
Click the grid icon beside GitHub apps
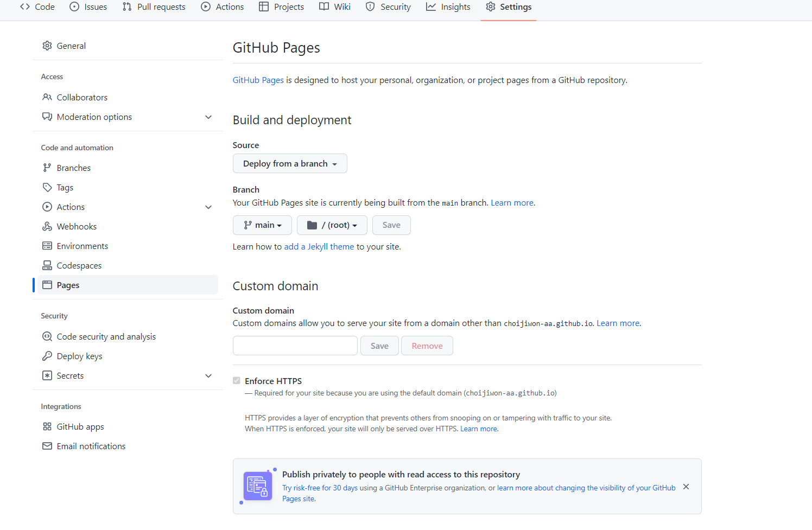(47, 426)
